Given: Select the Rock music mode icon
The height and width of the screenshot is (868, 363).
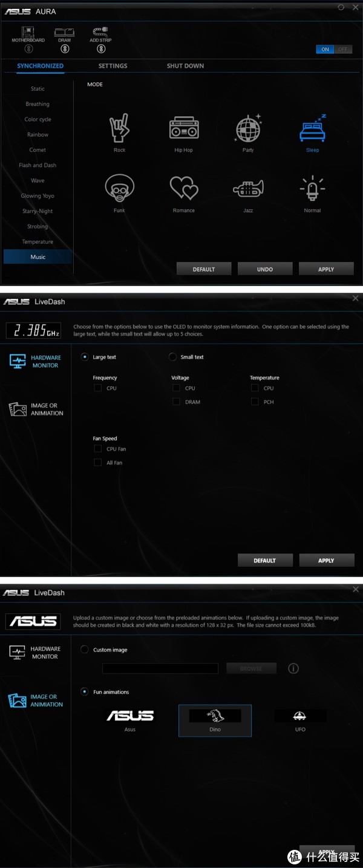Looking at the screenshot, I should pos(119,128).
